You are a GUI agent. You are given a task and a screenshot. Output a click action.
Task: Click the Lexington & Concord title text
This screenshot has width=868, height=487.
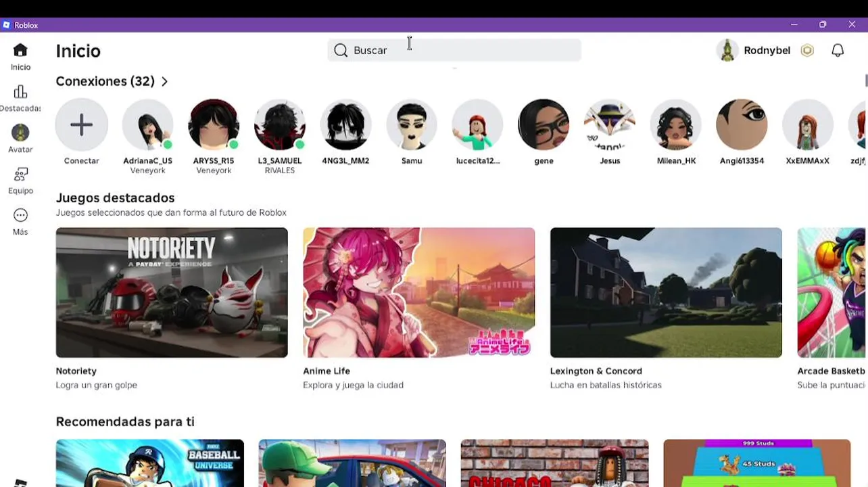click(596, 371)
